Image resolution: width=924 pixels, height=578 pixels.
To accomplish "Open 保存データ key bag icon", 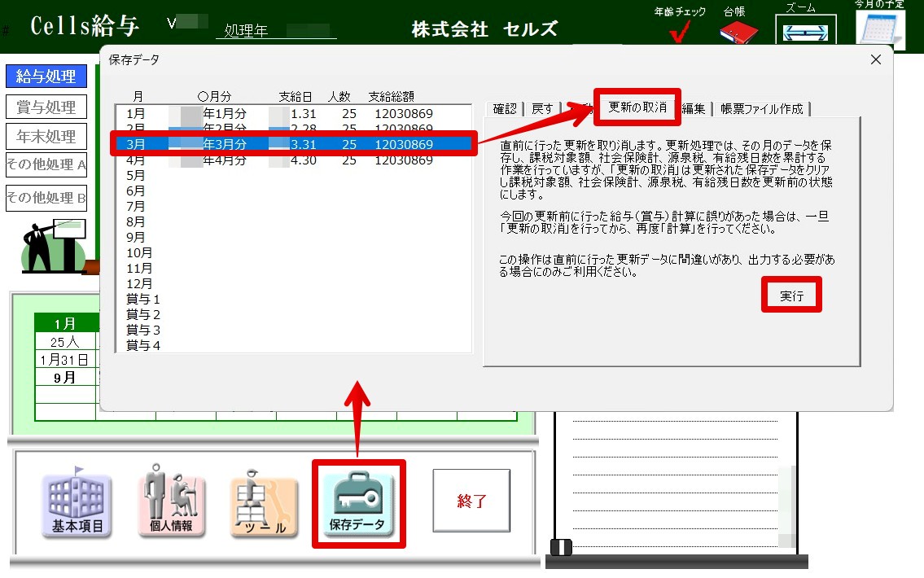I will [357, 504].
